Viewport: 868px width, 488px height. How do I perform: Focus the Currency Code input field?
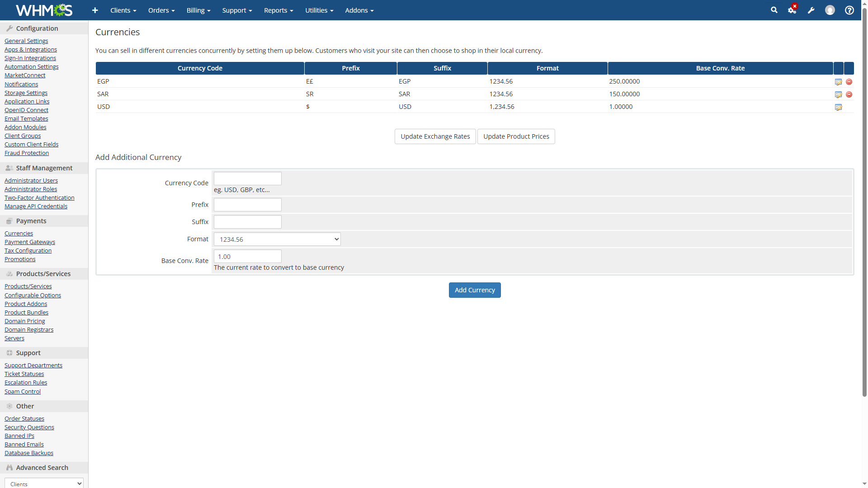[247, 178]
